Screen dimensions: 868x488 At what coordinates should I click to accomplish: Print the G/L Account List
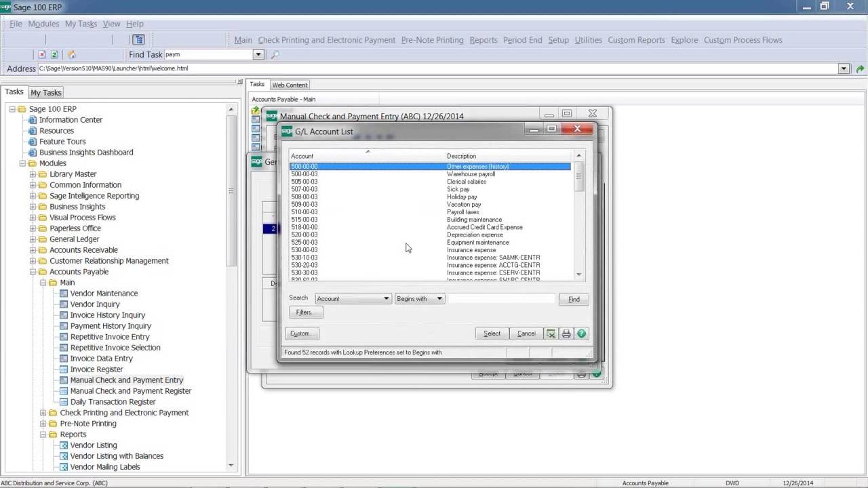[566, 333]
